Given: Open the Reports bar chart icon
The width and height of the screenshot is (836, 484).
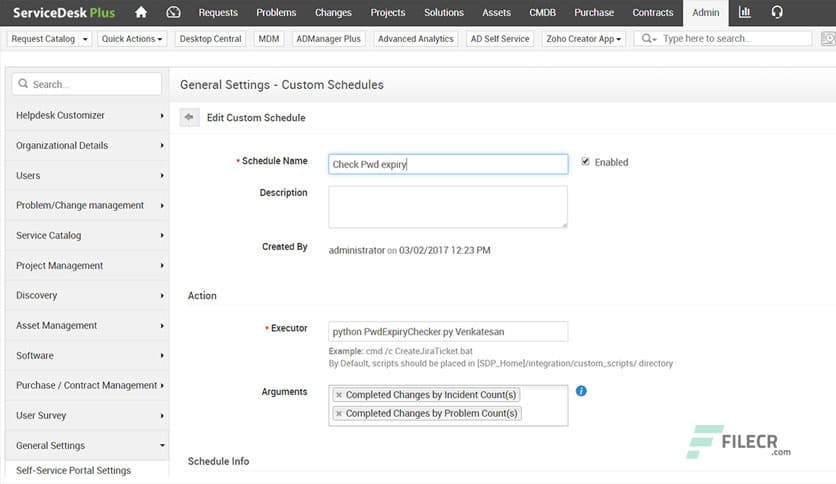Looking at the screenshot, I should click(x=745, y=12).
